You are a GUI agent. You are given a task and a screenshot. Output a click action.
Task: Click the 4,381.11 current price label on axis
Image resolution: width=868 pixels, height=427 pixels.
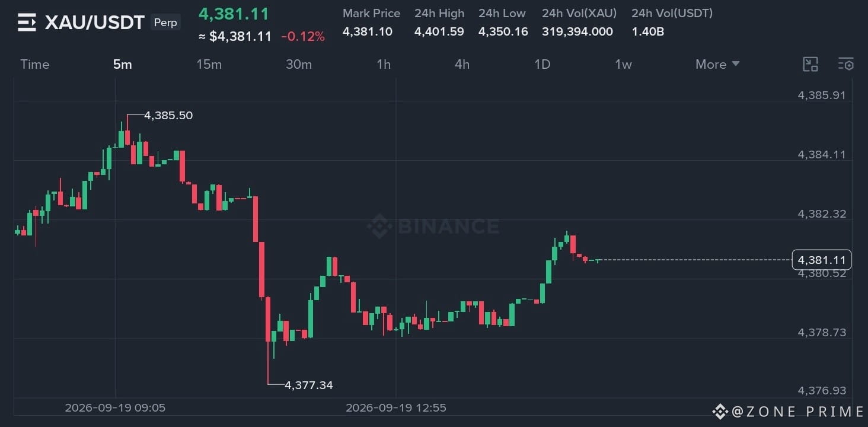click(822, 260)
